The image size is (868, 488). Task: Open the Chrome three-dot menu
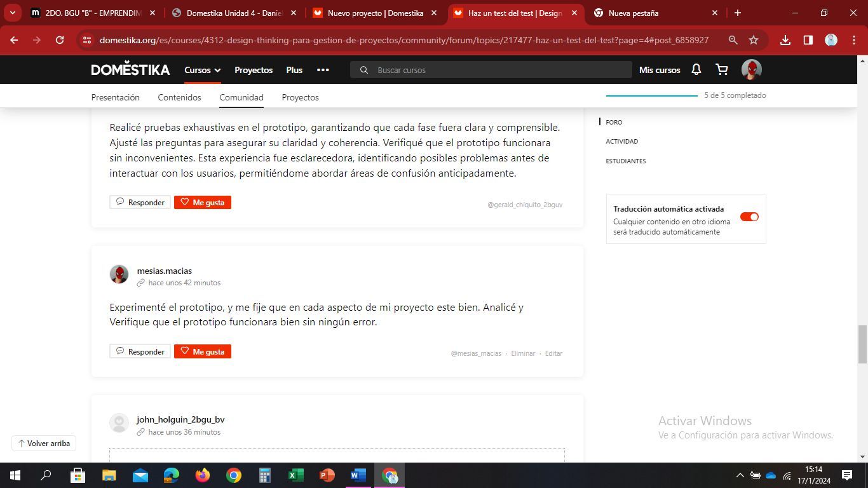853,40
